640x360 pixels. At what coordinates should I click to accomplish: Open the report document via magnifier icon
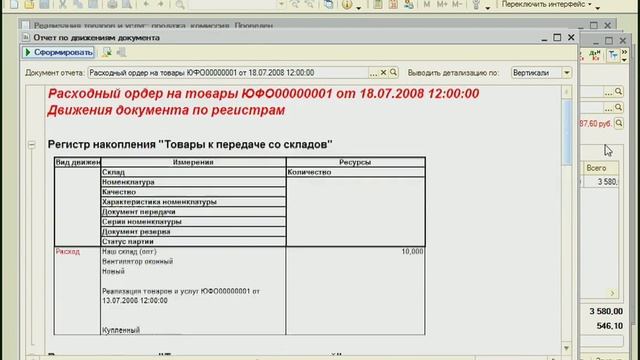393,73
